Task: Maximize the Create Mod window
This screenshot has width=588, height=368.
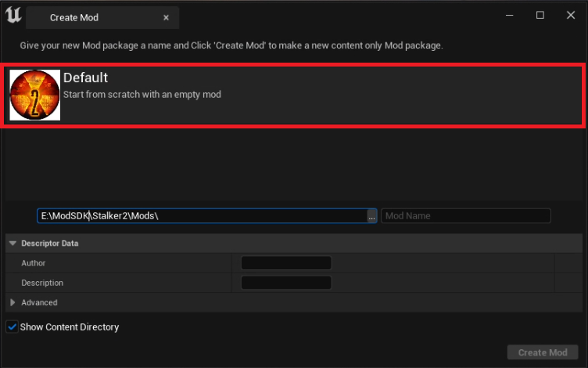Action: (x=540, y=16)
